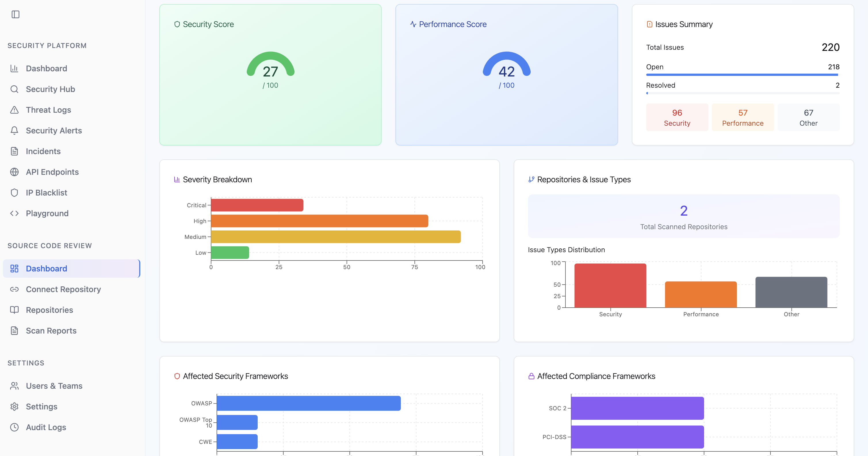Click the 57 Performance issues card

[x=743, y=117]
